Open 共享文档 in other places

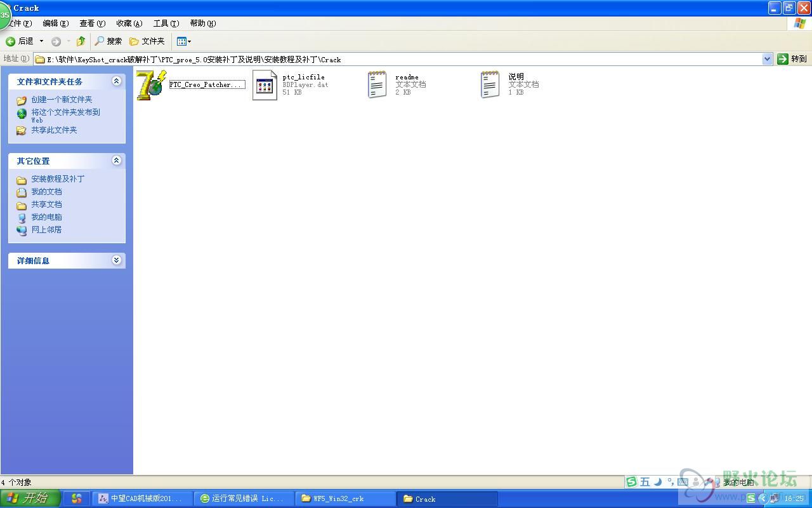[46, 204]
